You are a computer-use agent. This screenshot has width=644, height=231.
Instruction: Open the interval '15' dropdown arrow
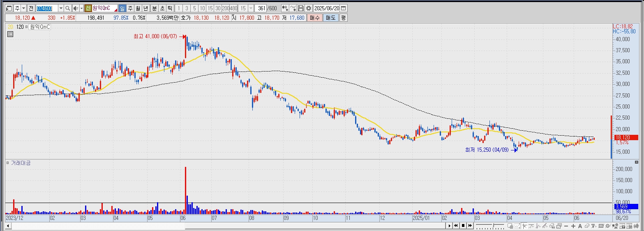251,8
